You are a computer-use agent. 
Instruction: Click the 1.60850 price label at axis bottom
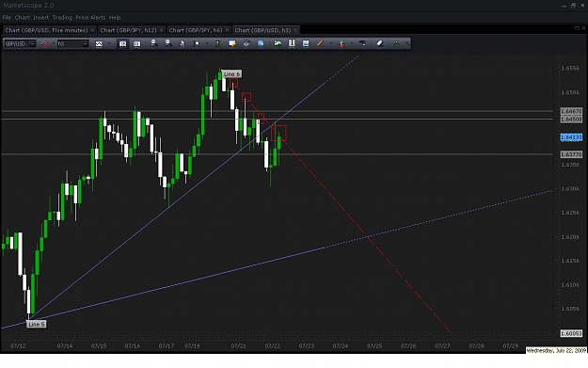(571, 333)
